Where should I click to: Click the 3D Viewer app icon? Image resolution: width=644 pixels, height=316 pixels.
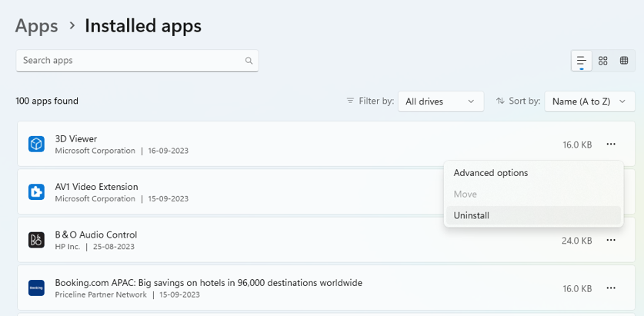(x=36, y=144)
